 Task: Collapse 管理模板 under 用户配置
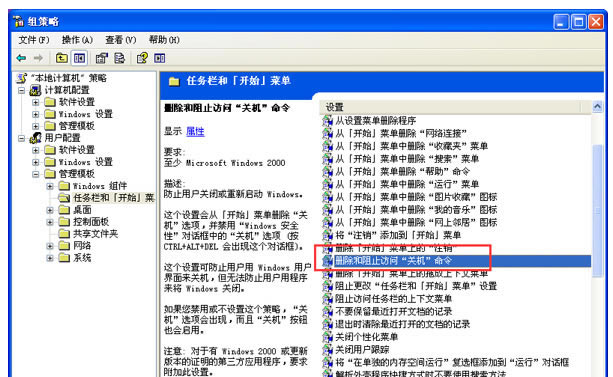36,174
